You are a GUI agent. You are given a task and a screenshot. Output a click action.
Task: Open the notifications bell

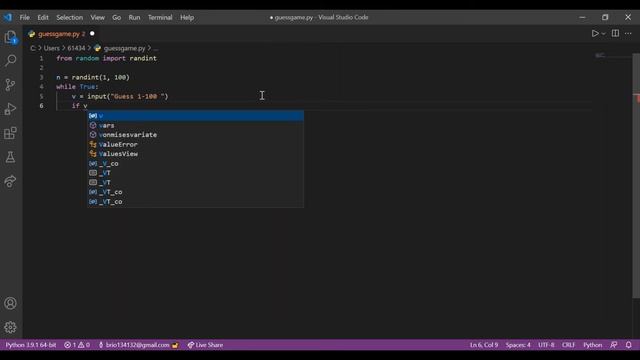[629, 345]
